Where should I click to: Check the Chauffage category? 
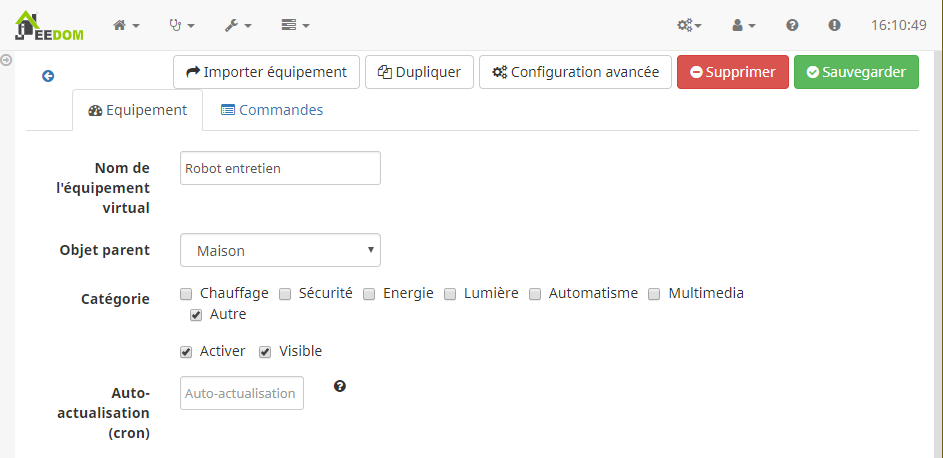(186, 294)
